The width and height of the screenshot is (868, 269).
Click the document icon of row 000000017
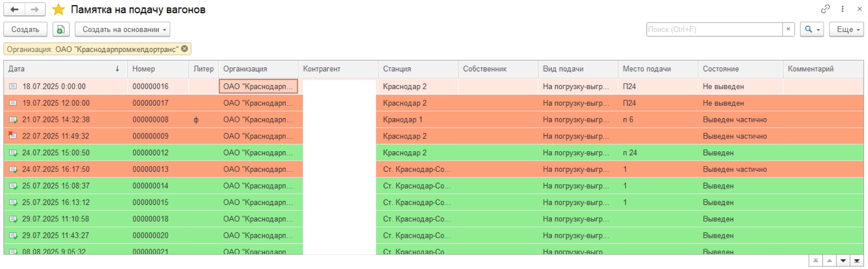pyautogui.click(x=13, y=103)
